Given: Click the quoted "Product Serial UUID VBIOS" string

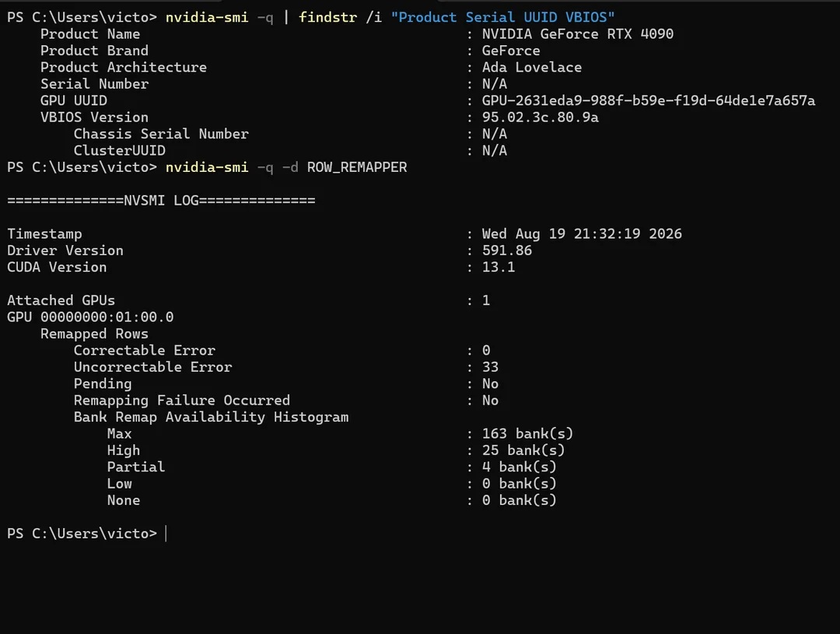Looking at the screenshot, I should pyautogui.click(x=502, y=18).
